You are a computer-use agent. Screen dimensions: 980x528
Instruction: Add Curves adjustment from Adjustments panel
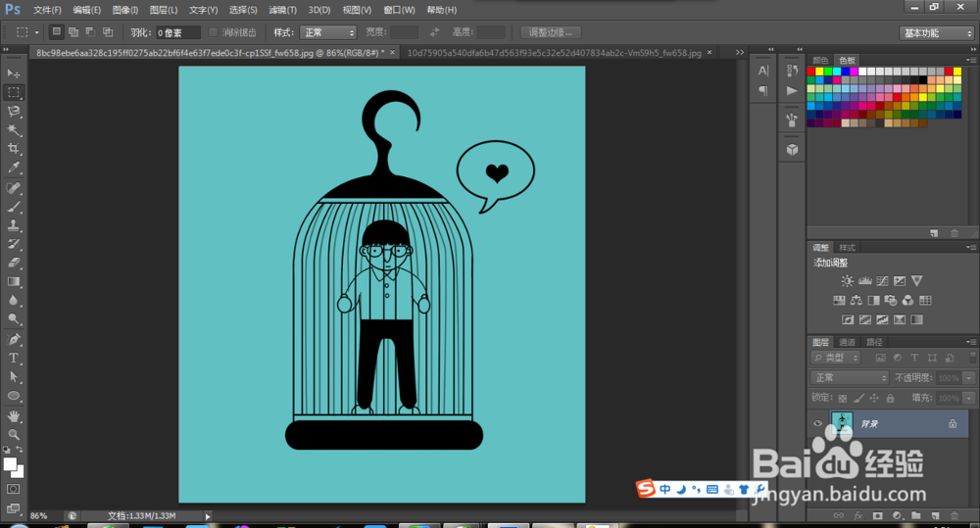(x=883, y=281)
